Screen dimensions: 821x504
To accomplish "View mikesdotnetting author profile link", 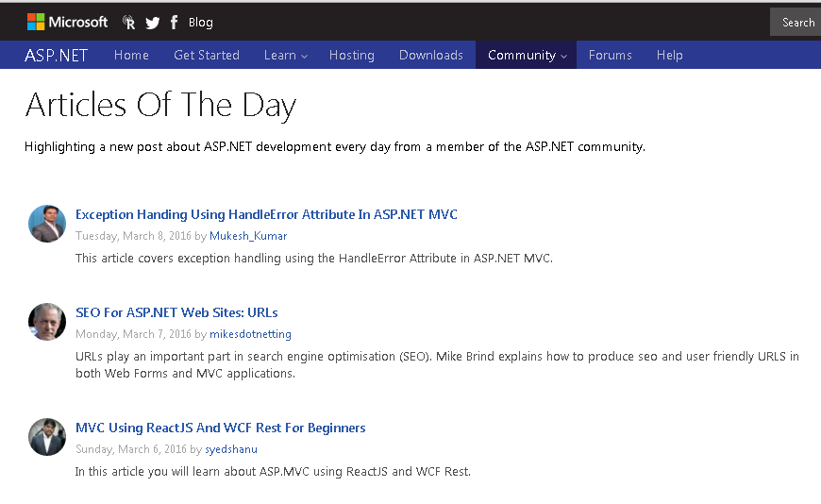I will coord(250,334).
